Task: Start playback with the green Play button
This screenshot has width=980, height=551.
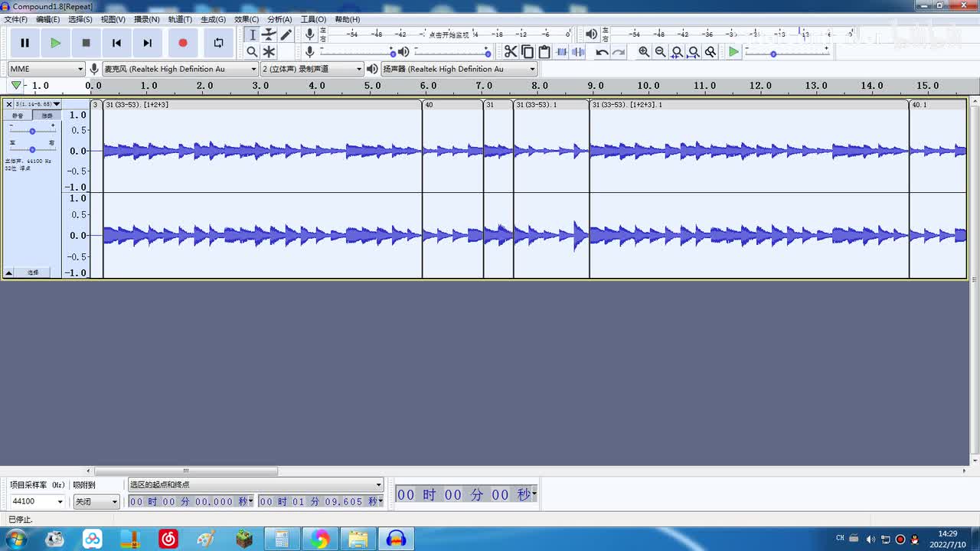Action: click(55, 43)
